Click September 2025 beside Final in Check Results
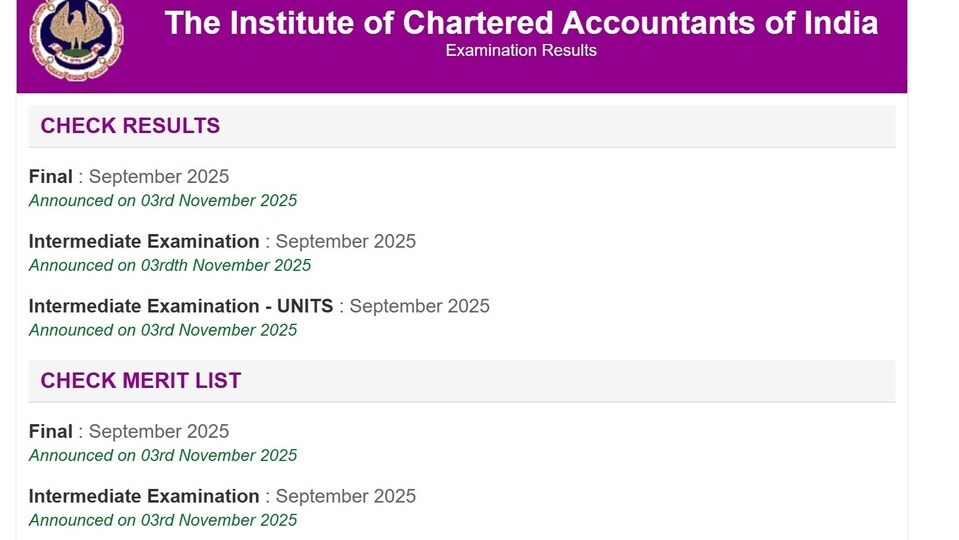 pyautogui.click(x=159, y=176)
